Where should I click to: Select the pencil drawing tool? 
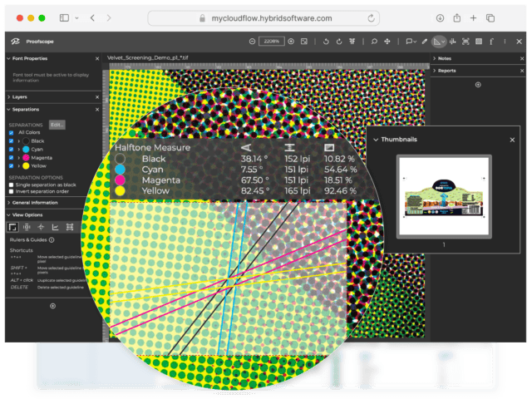click(x=425, y=42)
